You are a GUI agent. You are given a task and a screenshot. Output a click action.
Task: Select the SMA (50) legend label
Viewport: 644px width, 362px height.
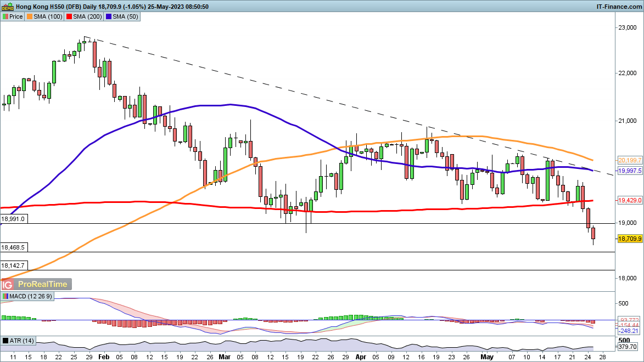125,17
